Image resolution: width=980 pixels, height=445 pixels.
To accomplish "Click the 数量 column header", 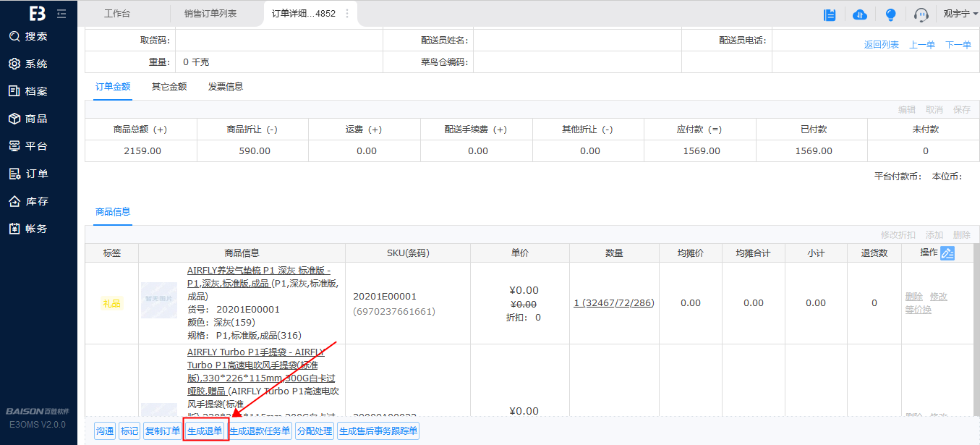I will [614, 253].
